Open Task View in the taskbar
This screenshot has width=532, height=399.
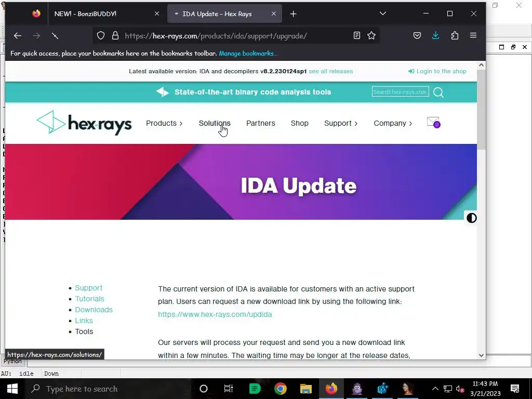pos(229,389)
